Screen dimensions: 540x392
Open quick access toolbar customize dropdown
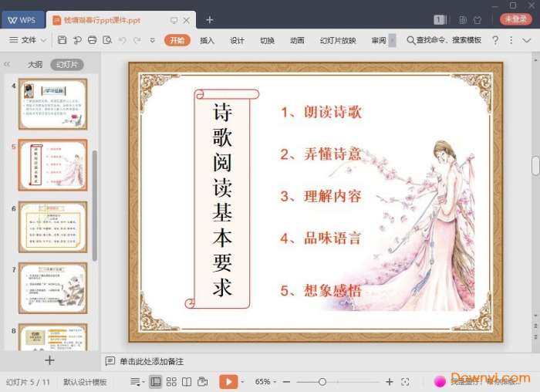click(x=152, y=40)
